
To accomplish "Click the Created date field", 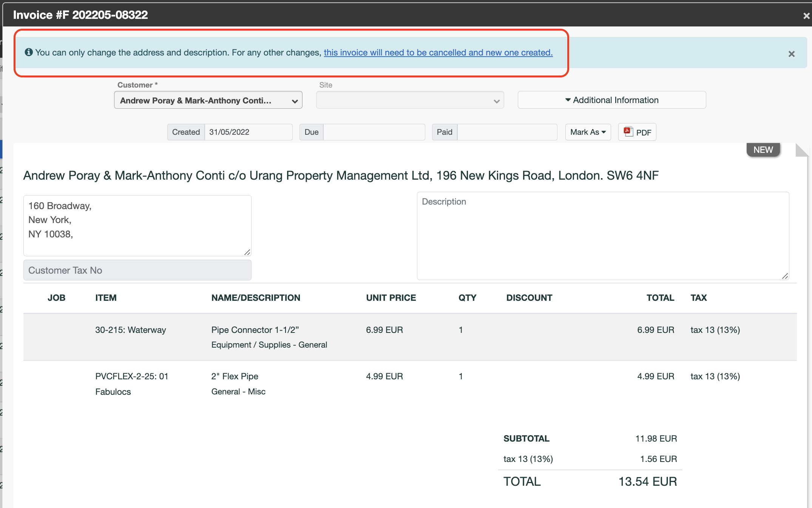I will pyautogui.click(x=249, y=132).
